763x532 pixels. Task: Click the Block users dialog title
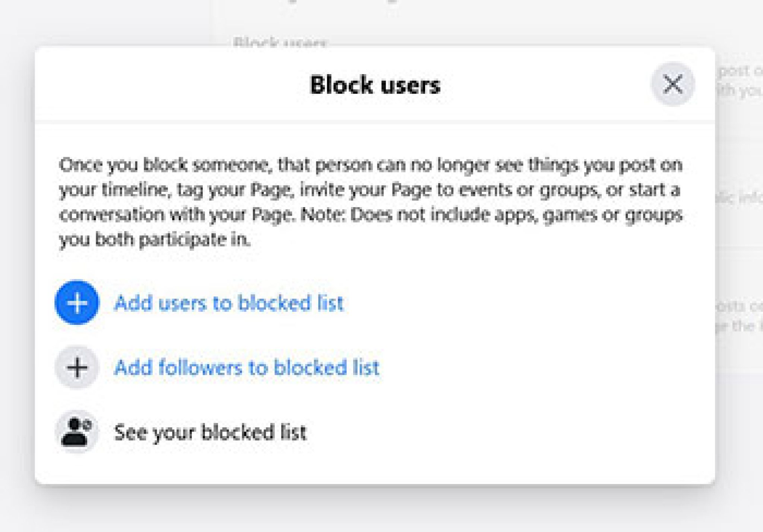tap(375, 86)
